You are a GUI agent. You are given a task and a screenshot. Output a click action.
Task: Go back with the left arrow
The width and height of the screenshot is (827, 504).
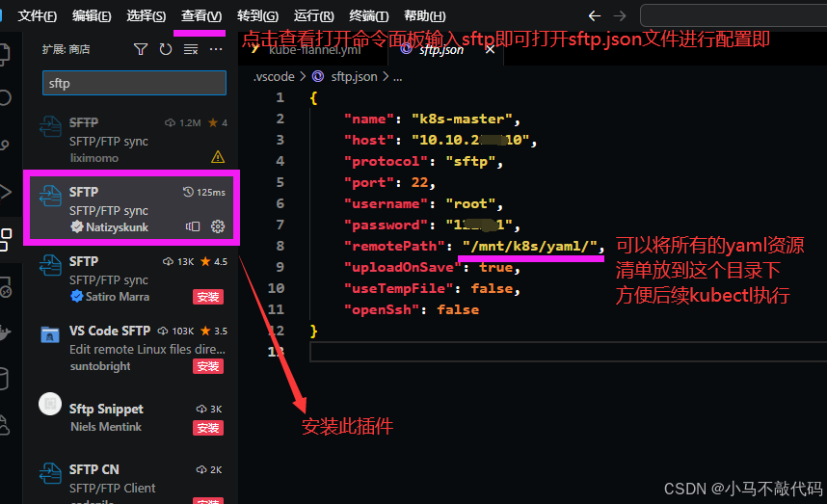(x=595, y=15)
